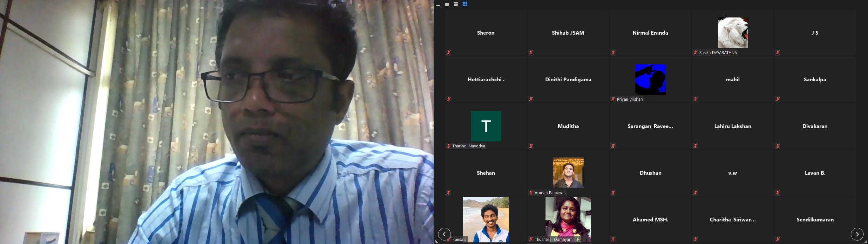
Task: Click the name 'v.w'
Action: pos(733,173)
